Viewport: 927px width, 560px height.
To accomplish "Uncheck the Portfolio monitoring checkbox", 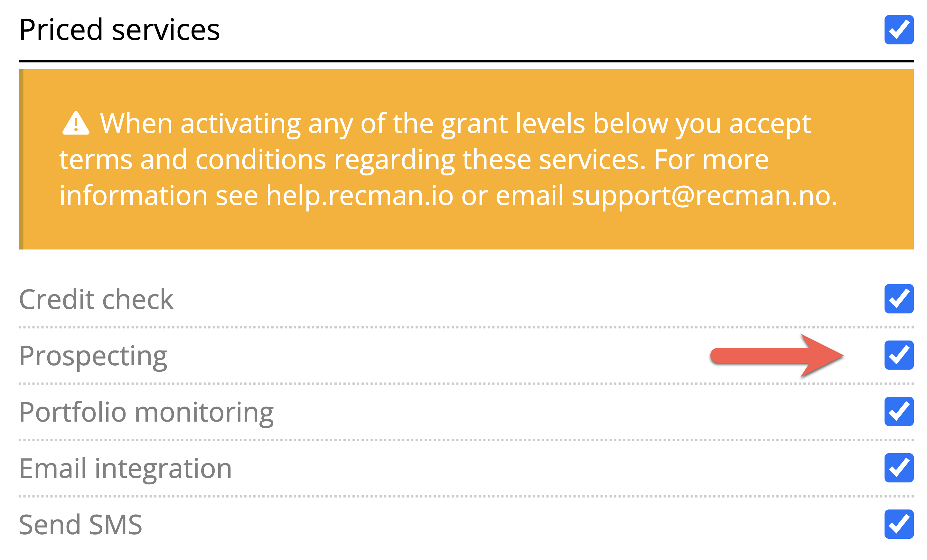I will [x=899, y=411].
